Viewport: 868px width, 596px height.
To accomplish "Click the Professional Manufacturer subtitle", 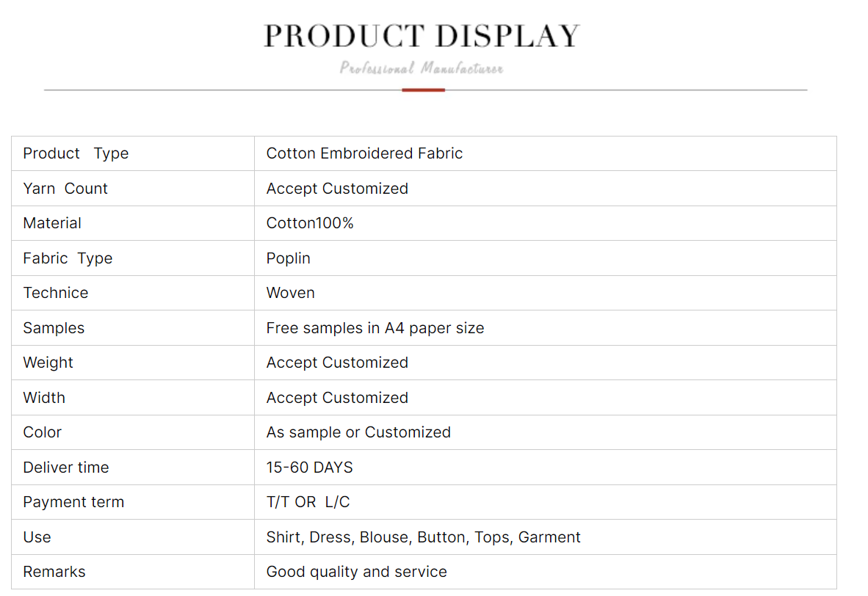I will pos(422,68).
